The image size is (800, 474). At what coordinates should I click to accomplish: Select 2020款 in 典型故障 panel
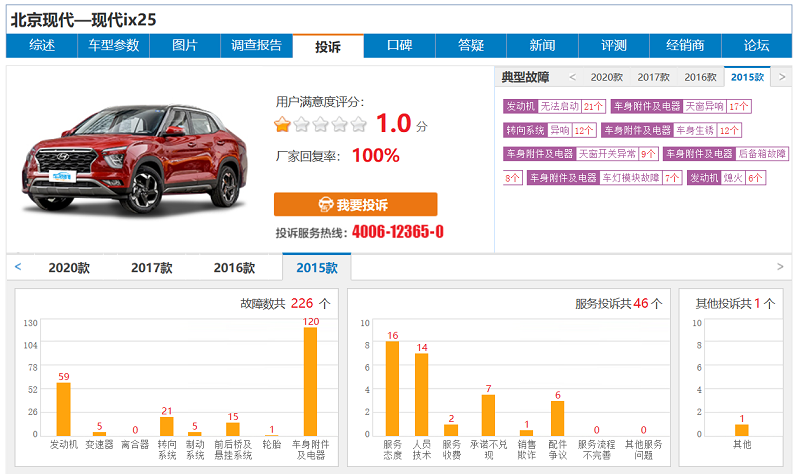click(607, 77)
